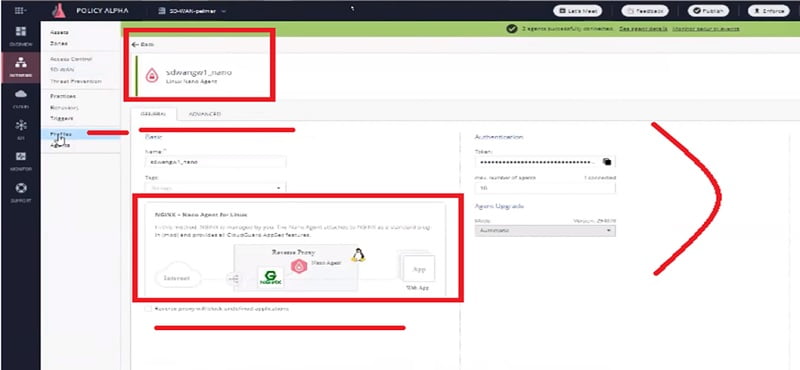The width and height of the screenshot is (800, 370).
Task: Select the General tab
Action: pos(153,114)
